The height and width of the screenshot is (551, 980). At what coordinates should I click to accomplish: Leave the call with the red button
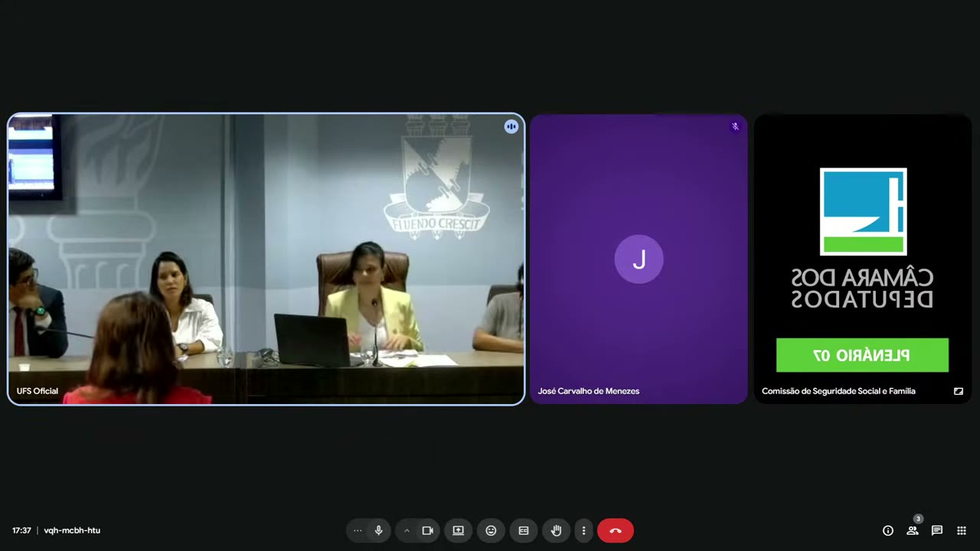tap(616, 530)
